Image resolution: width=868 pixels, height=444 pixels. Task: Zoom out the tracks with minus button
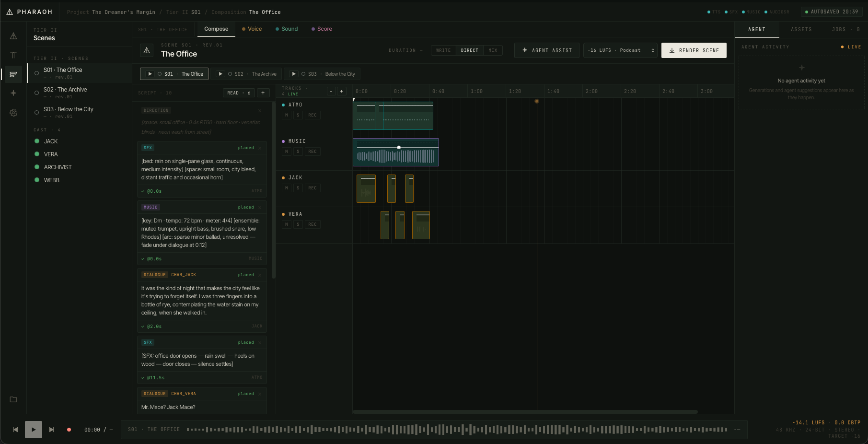[x=331, y=91]
